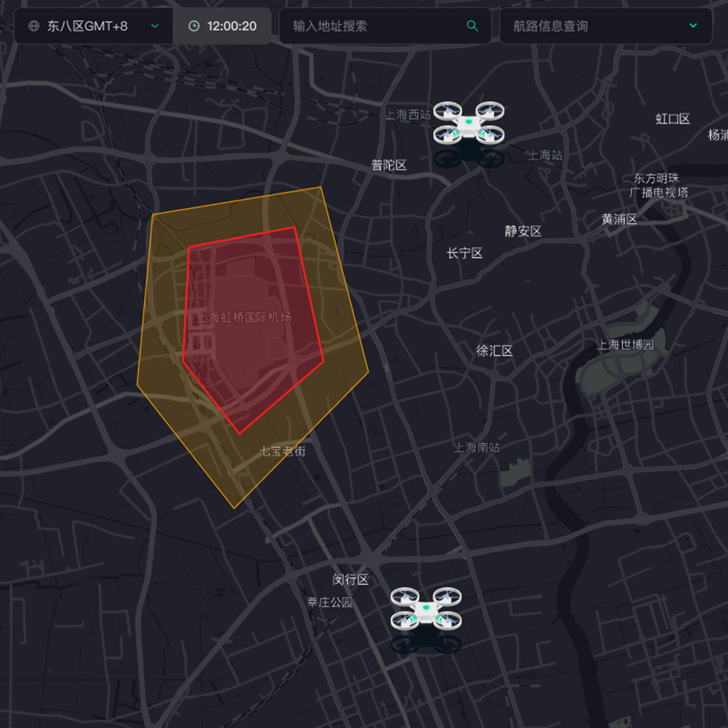Click the 12:00:20 time display
The width and height of the screenshot is (728, 728).
coord(231,26)
